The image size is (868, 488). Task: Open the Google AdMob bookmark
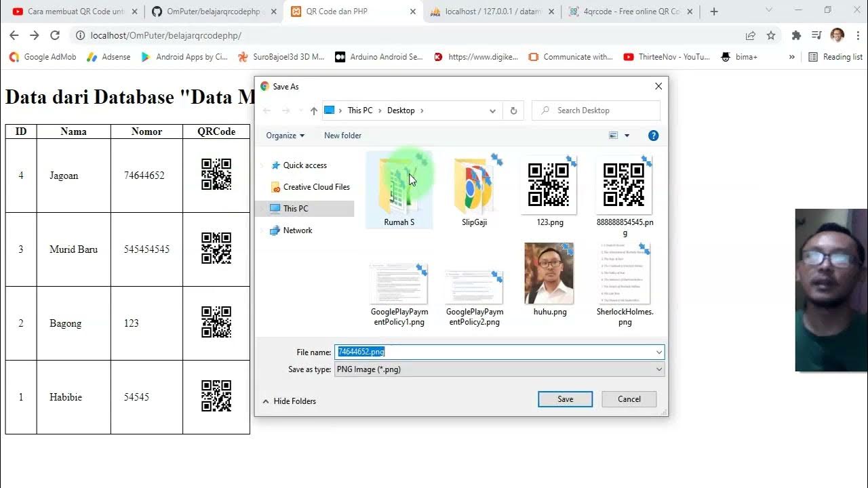[x=43, y=57]
